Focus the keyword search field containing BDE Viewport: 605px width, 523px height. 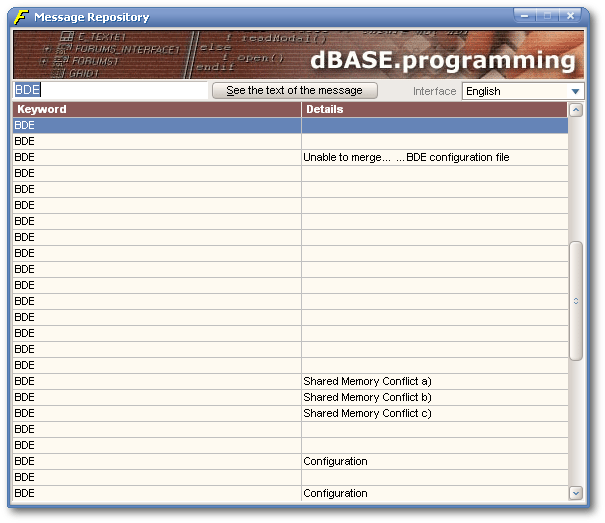pyautogui.click(x=110, y=90)
